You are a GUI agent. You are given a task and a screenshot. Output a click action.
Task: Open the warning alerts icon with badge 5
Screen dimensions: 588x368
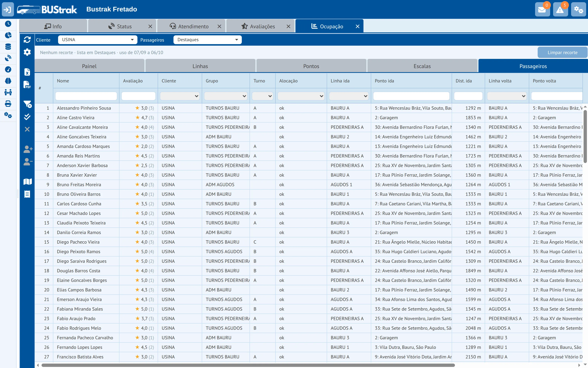pos(560,10)
